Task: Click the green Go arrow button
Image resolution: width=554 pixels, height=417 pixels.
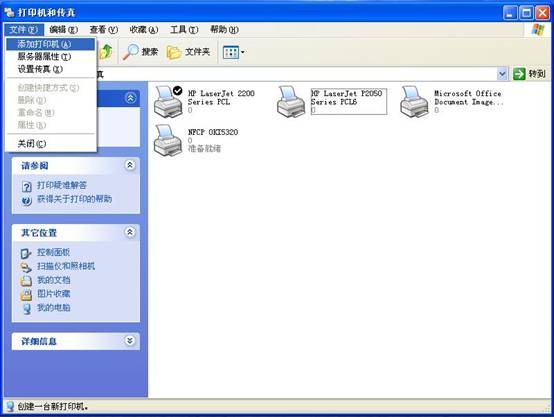Action: pyautogui.click(x=519, y=74)
